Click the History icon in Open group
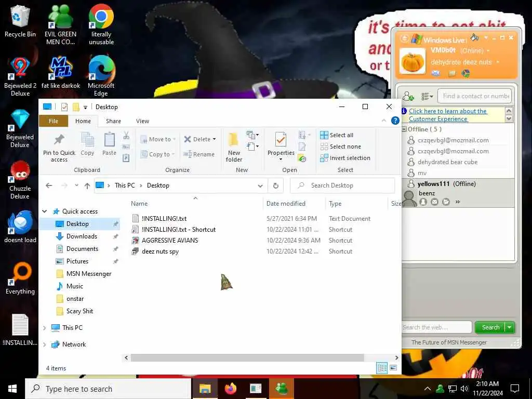This screenshot has height=399, width=532. point(302,158)
